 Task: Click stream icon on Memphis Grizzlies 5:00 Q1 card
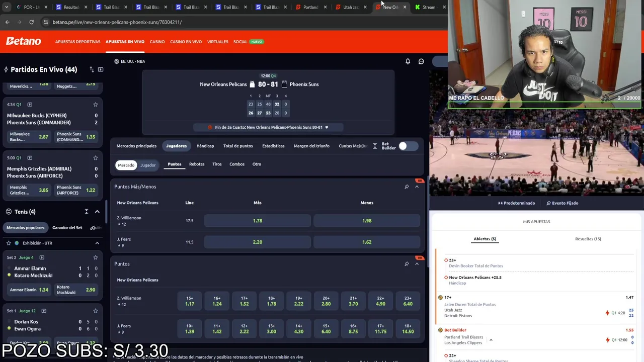[30, 158]
